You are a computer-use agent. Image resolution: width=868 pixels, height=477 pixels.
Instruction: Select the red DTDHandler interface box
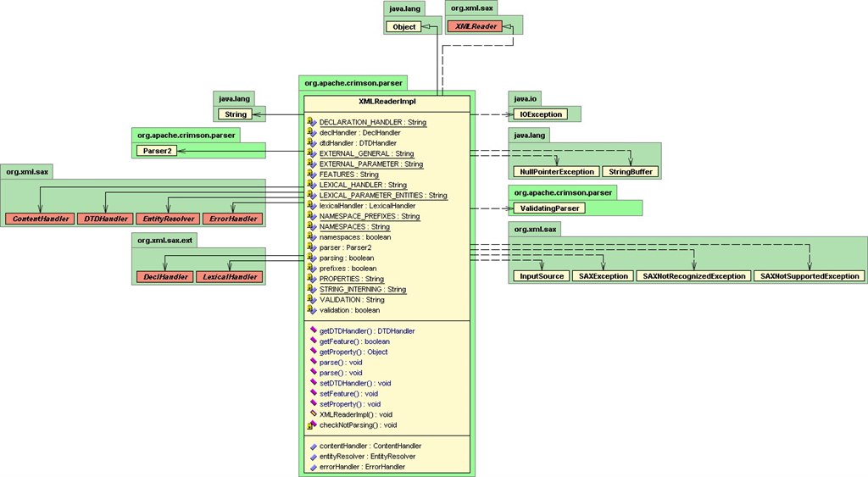106,219
